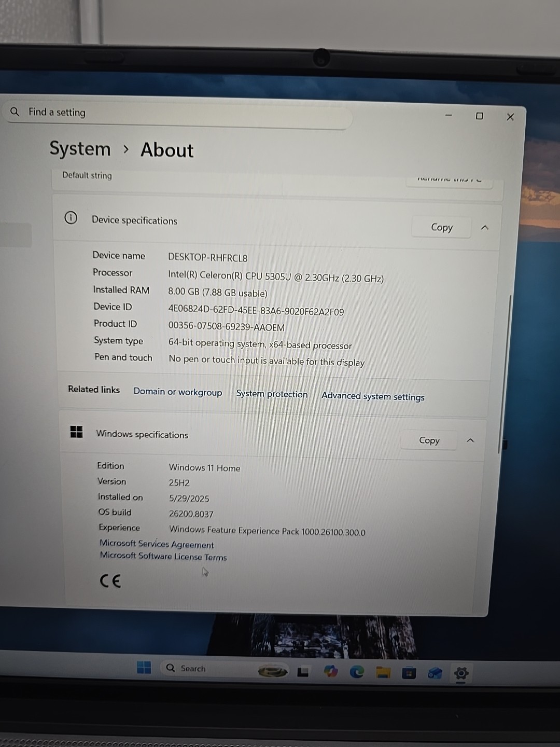Screen dimensions: 560x747
Task: Copy the device specifications
Action: 442,227
